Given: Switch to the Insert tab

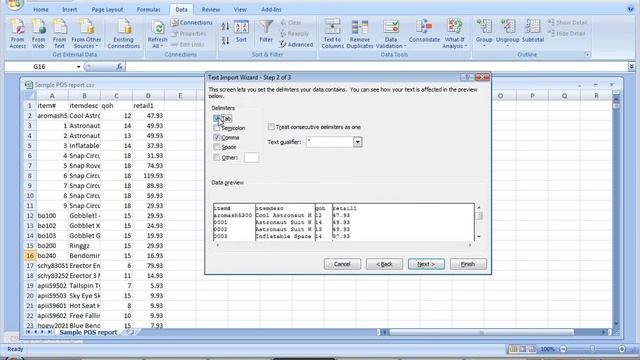Looking at the screenshot, I should pyautogui.click(x=69, y=9).
